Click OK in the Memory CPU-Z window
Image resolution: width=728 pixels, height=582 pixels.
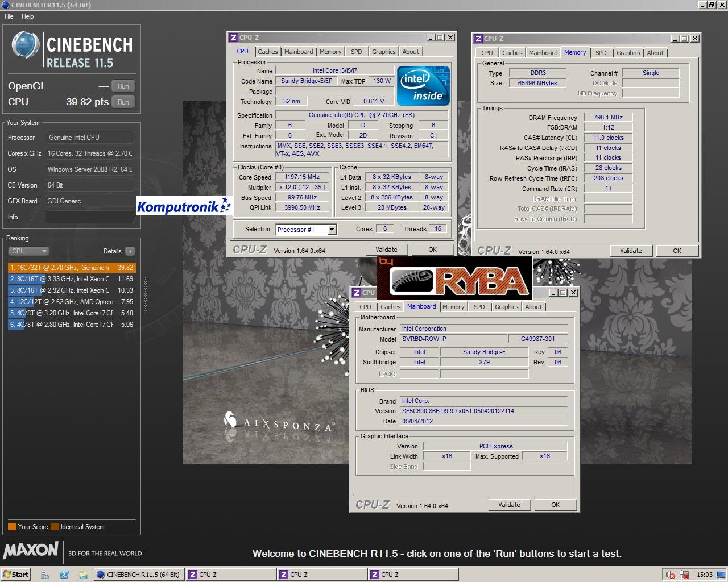[677, 251]
